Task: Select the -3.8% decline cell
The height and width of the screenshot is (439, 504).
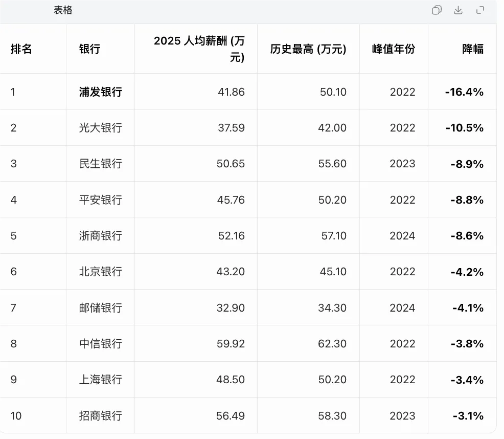Action: 467,344
